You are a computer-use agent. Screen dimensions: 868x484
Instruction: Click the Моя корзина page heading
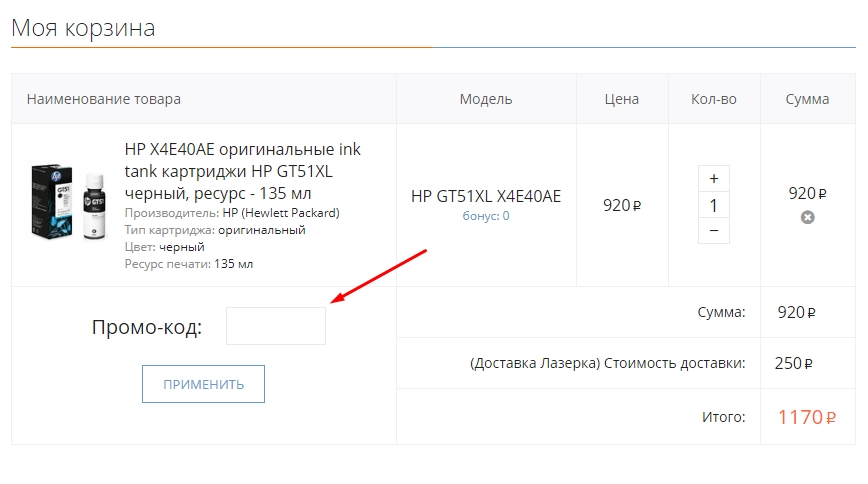(x=83, y=27)
